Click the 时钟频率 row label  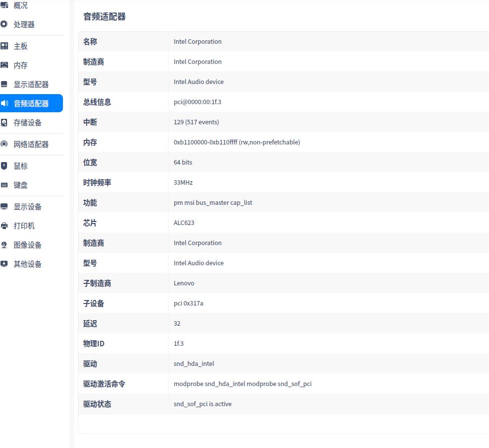[97, 182]
